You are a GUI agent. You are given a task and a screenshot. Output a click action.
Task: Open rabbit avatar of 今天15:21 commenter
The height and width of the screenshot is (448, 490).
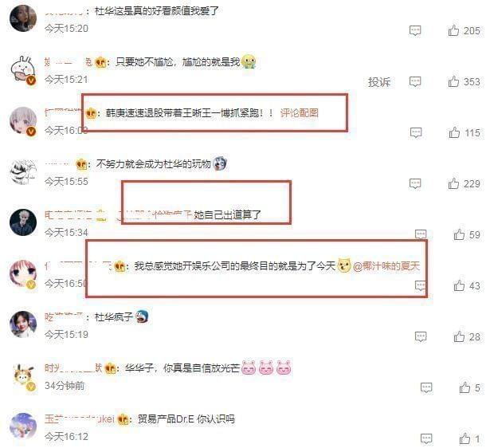(23, 69)
